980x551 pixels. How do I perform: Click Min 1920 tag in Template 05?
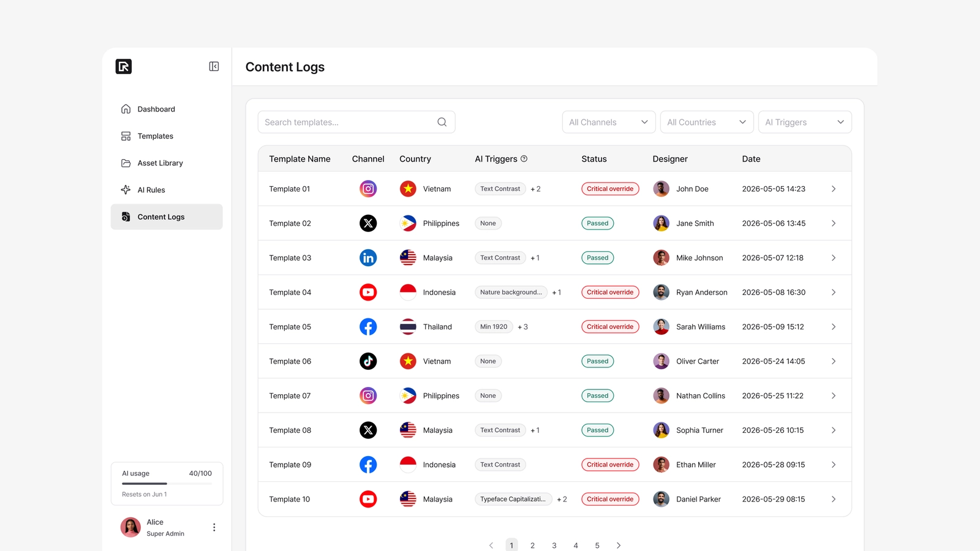click(x=494, y=327)
